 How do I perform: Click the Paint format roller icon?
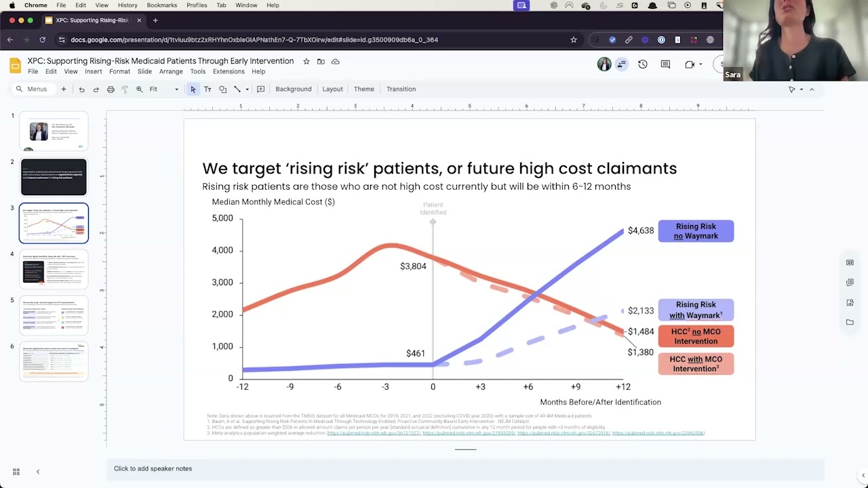tap(125, 89)
